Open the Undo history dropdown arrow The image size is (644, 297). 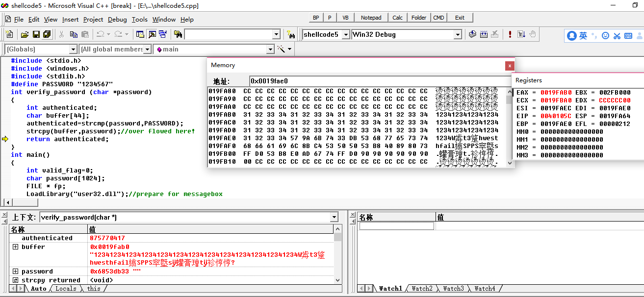click(x=108, y=34)
